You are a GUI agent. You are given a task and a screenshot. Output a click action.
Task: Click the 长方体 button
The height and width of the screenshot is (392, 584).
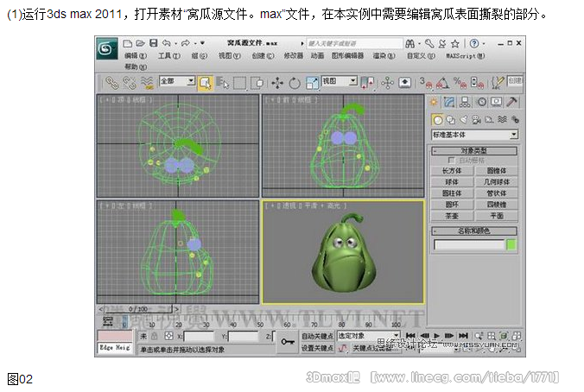[452, 171]
